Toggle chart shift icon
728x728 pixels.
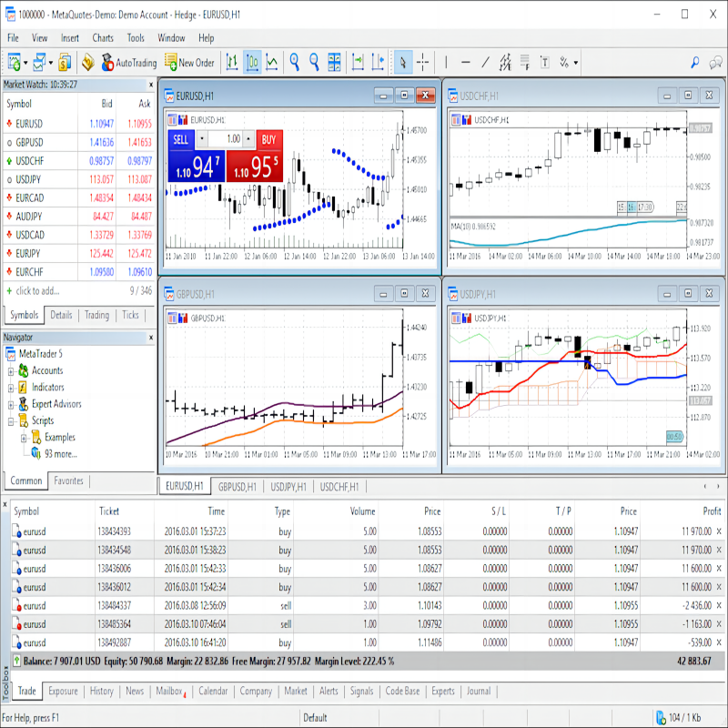[x=378, y=62]
